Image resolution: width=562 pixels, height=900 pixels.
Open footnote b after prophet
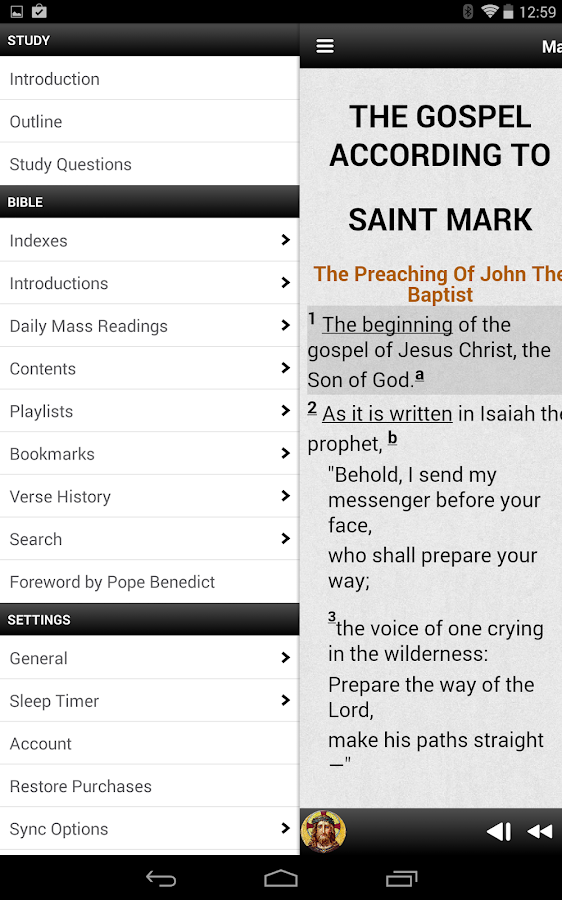point(392,438)
